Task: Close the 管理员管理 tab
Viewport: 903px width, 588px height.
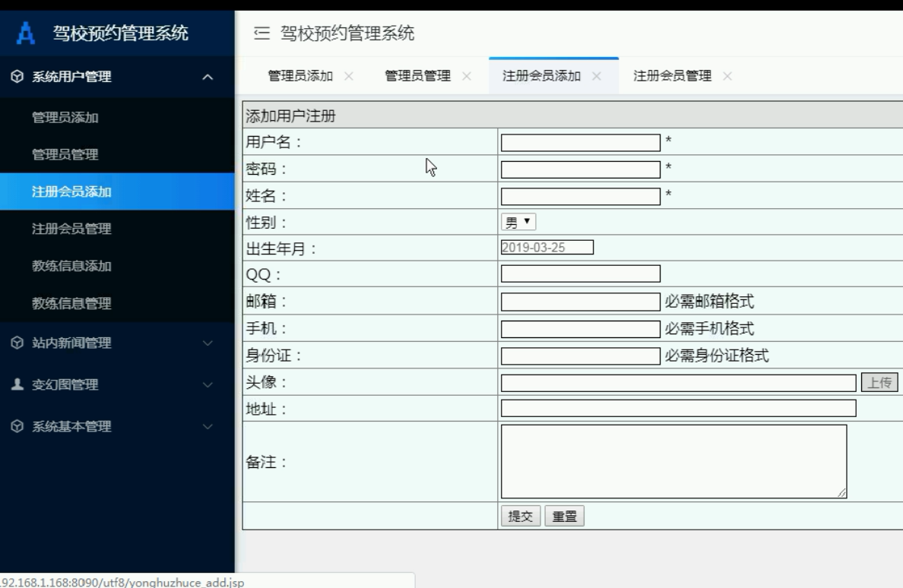Action: pos(467,76)
